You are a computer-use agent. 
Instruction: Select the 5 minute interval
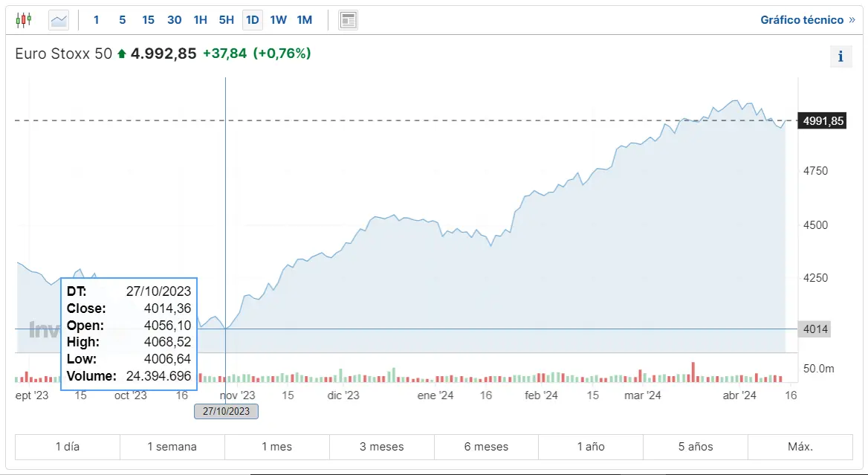point(122,20)
